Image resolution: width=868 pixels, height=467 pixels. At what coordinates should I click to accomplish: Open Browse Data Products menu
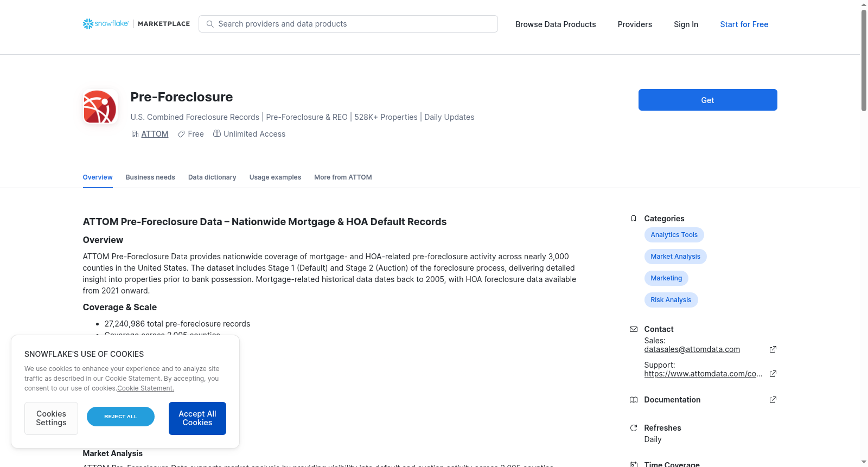pyautogui.click(x=556, y=24)
